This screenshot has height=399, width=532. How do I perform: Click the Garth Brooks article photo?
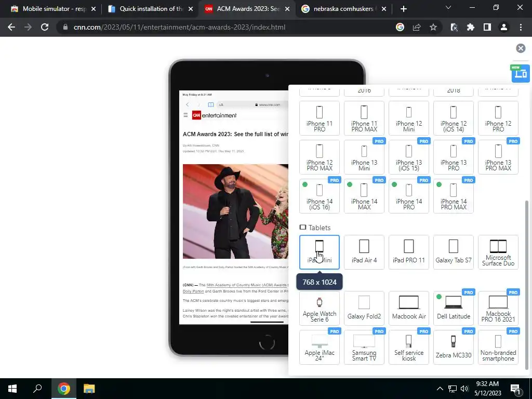pyautogui.click(x=235, y=211)
